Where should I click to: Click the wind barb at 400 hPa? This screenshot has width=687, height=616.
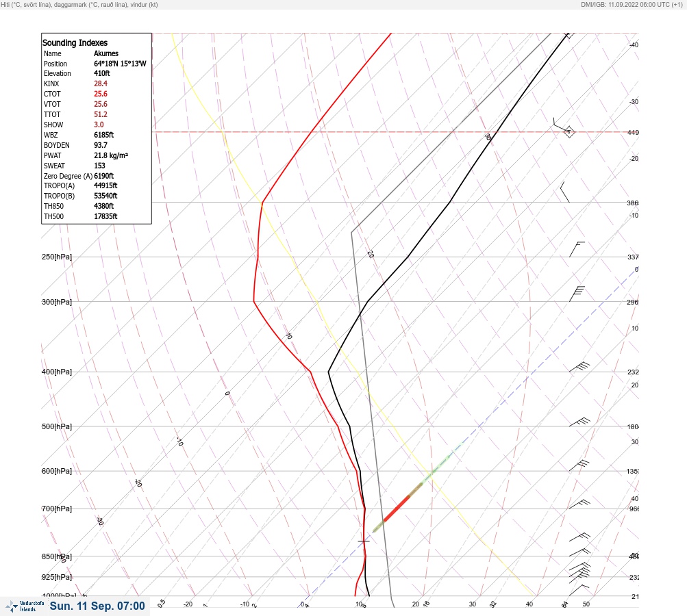coord(579,368)
